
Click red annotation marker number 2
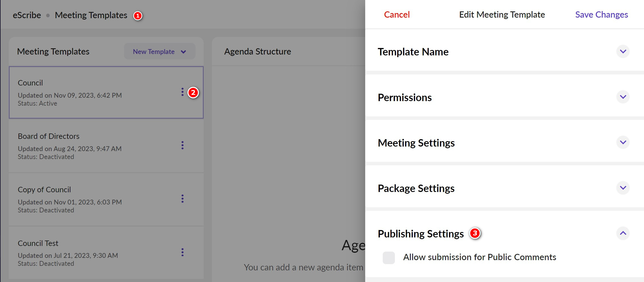pos(193,93)
